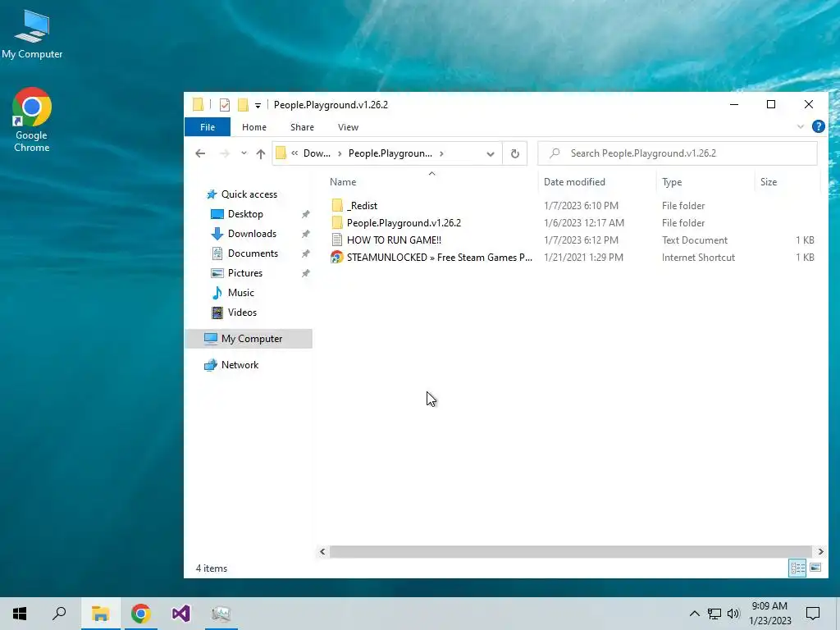Click the 1/7/2023 6:12 PM date cell
Viewport: 840px width, 630px height.
pyautogui.click(x=581, y=240)
